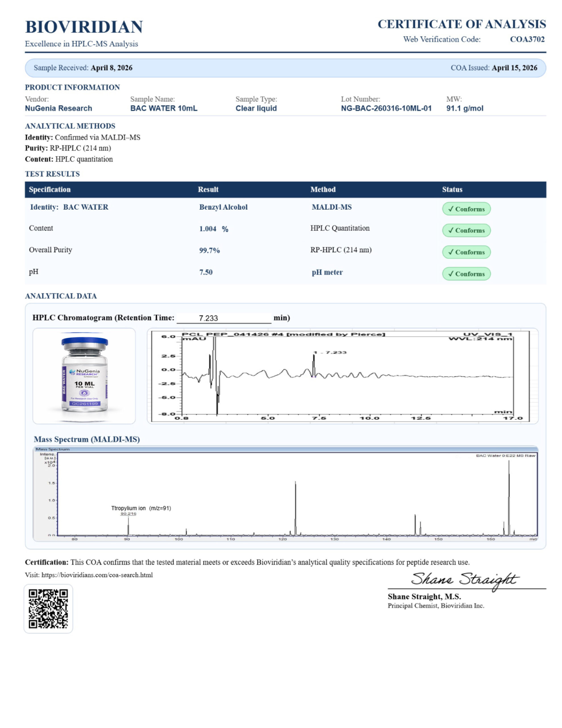Click the Conforms badge for Overall Purity
This screenshot has height=728, width=562.
466,252
